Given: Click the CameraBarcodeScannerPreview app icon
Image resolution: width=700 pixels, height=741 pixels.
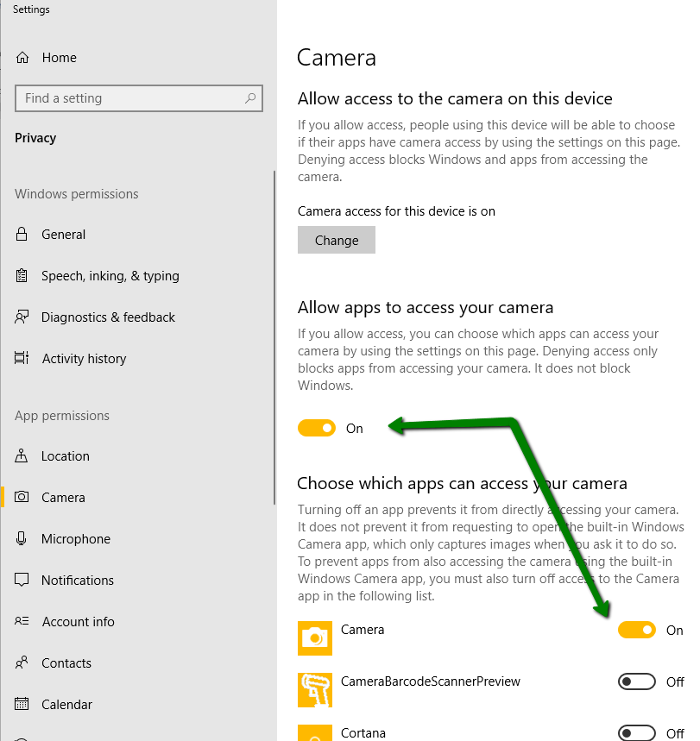Looking at the screenshot, I should coord(315,690).
